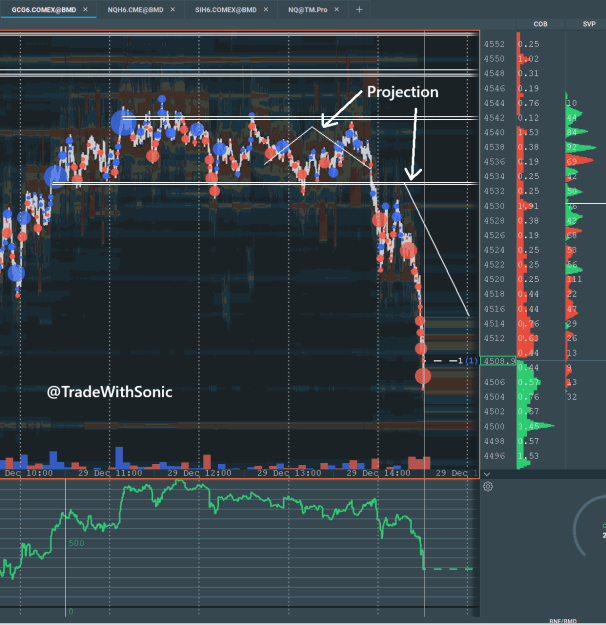Select SVP volume 111 at 4520
Viewport: 606px width, 625px height.
click(x=575, y=279)
